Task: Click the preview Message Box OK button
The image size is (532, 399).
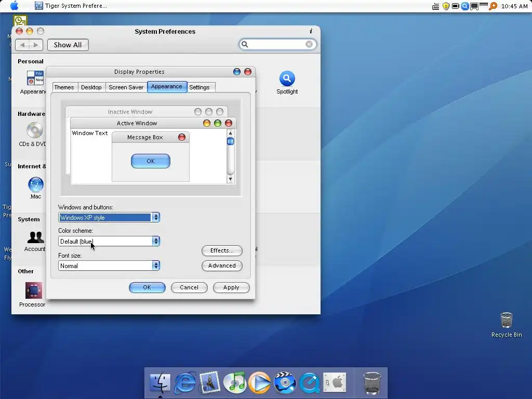Action: (151, 161)
